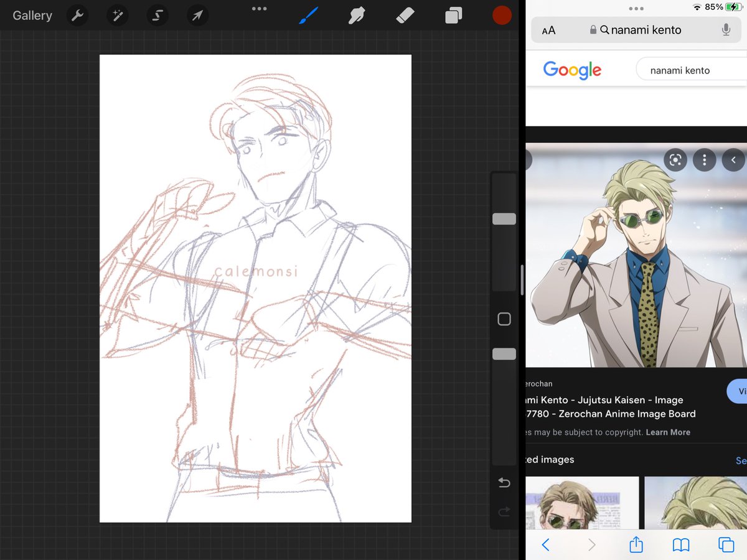
Task: Activate the Transform arrow tool
Action: [197, 16]
